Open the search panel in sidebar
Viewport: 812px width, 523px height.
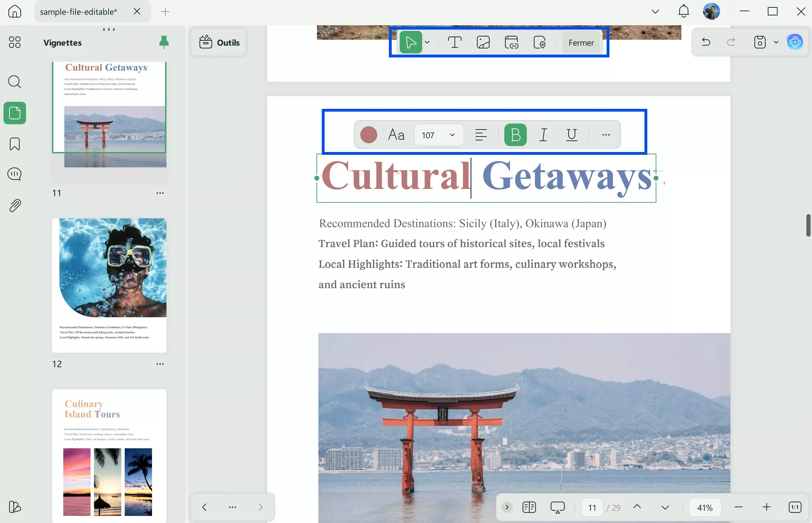pyautogui.click(x=14, y=82)
